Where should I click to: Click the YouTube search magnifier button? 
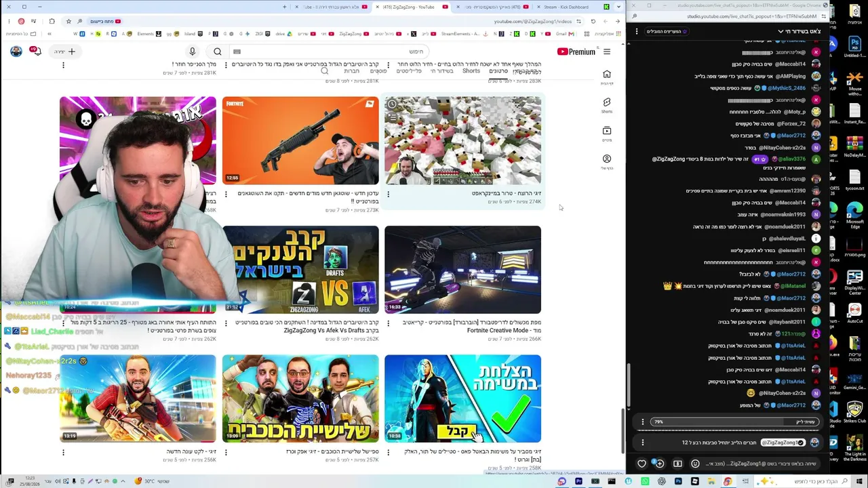218,52
